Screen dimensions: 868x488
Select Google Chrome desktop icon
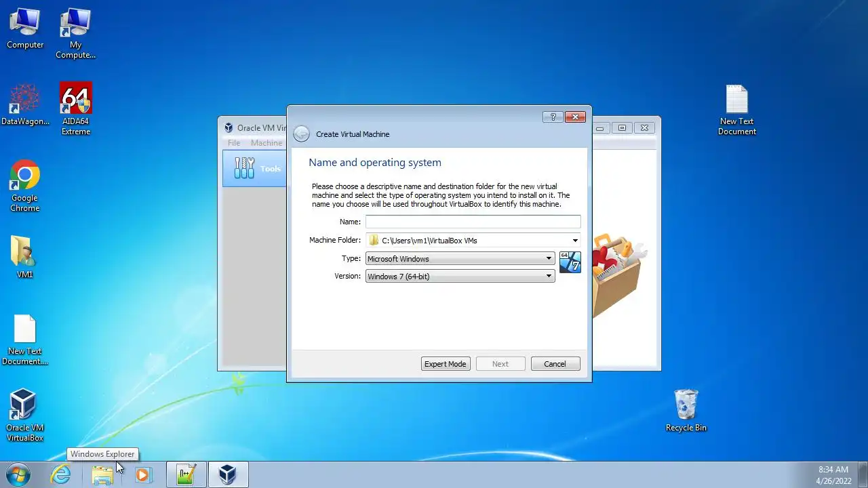coord(25,186)
